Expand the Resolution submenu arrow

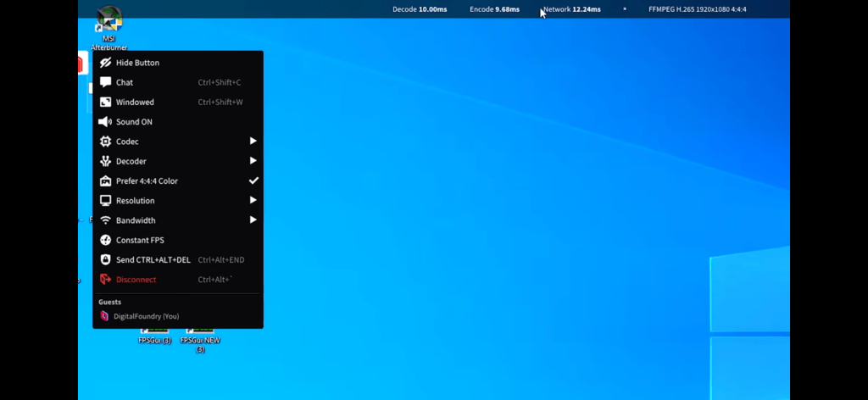253,200
